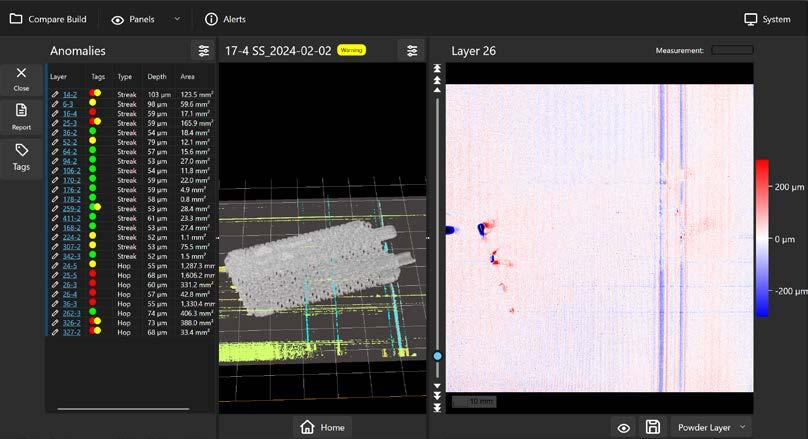The height and width of the screenshot is (439, 808).
Task: Open the Powder Layer dropdown
Action: (711, 427)
